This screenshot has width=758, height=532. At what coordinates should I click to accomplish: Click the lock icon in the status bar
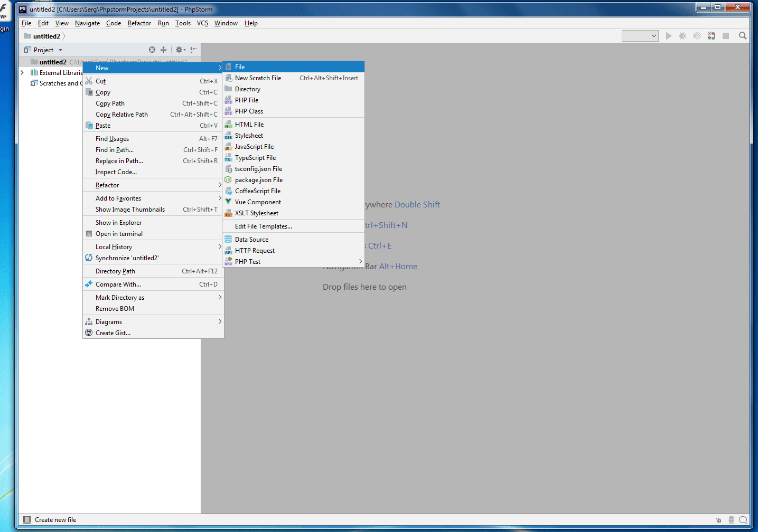(x=718, y=520)
